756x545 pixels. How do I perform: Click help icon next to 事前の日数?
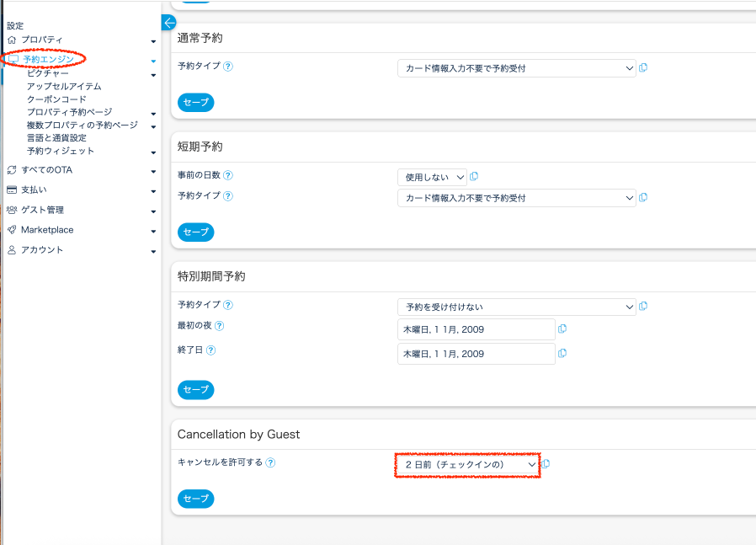coord(228,176)
